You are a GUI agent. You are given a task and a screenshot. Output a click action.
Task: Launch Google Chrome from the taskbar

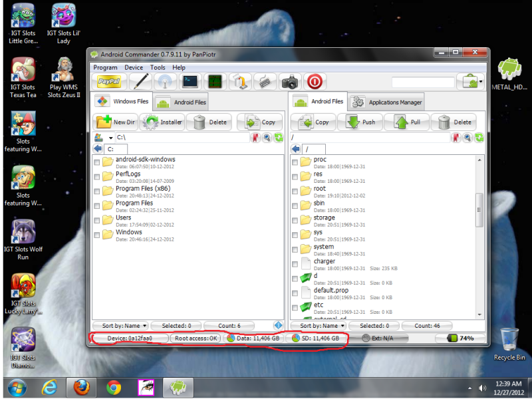(x=114, y=388)
